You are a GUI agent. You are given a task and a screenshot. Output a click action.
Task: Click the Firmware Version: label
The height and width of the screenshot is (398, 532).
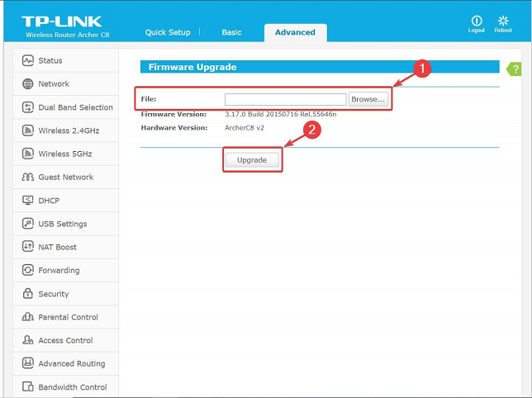pos(173,114)
